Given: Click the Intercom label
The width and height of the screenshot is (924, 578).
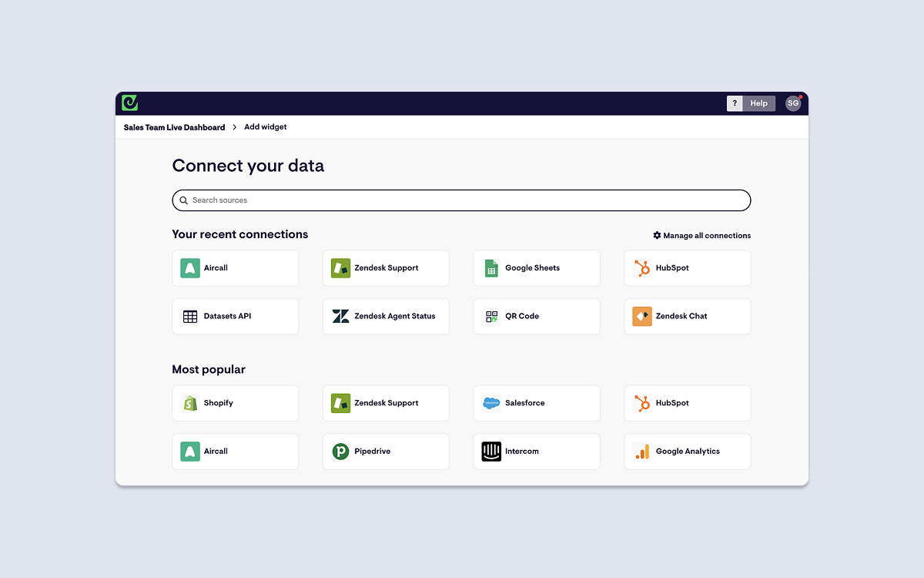Looking at the screenshot, I should point(522,452).
